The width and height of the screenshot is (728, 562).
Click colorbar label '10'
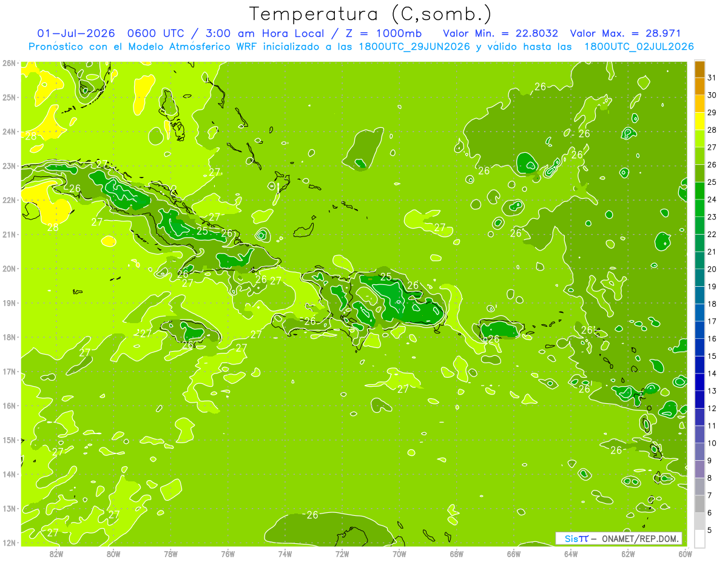coord(712,443)
